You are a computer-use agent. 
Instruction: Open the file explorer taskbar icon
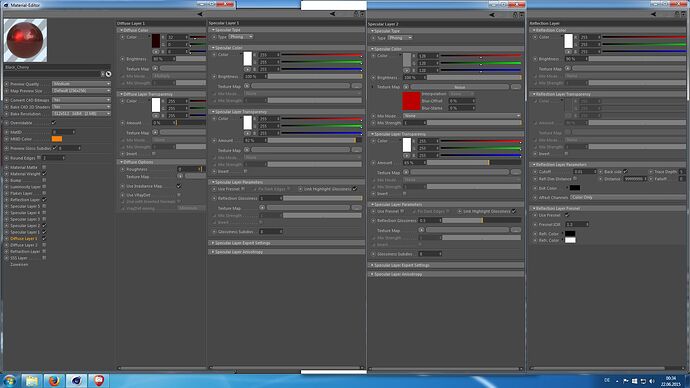[x=31, y=381]
